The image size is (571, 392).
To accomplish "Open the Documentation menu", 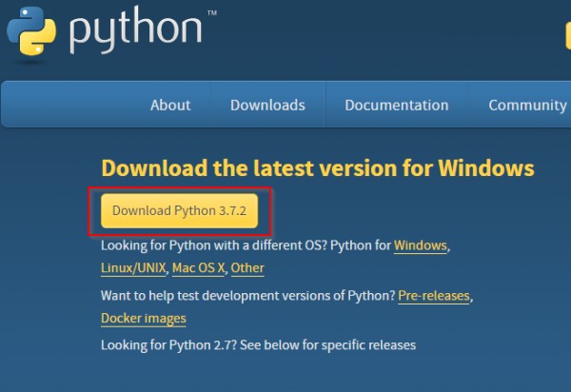I will (397, 106).
